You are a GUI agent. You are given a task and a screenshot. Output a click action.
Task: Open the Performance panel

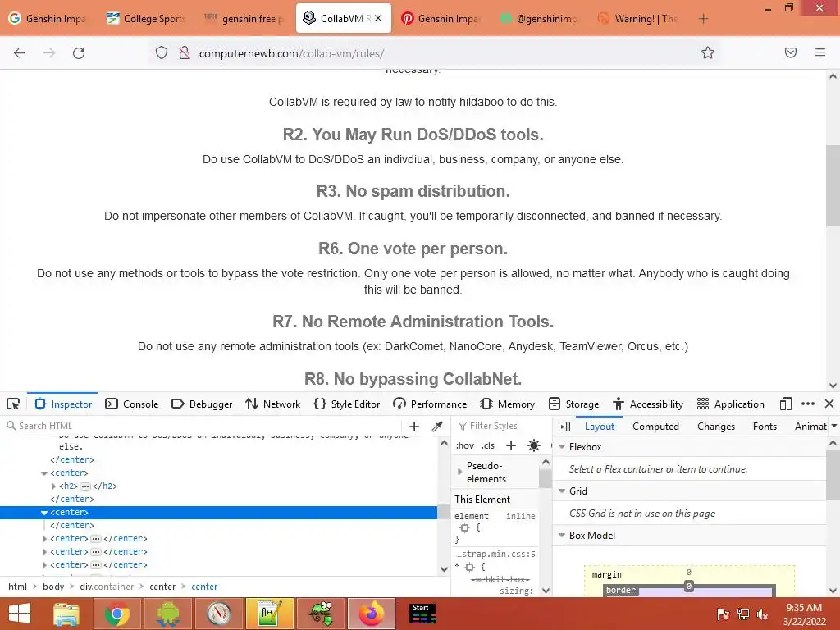(x=430, y=404)
